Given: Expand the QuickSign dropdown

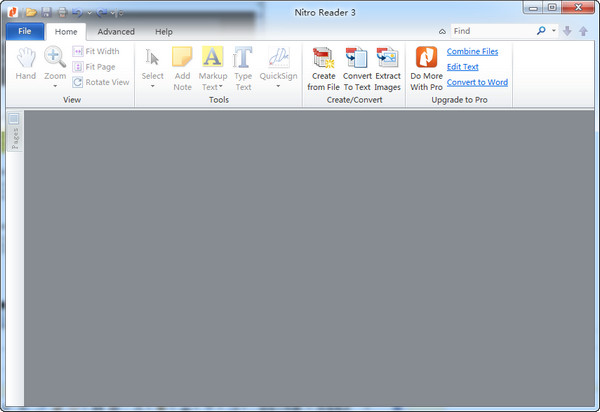Looking at the screenshot, I should [x=278, y=86].
